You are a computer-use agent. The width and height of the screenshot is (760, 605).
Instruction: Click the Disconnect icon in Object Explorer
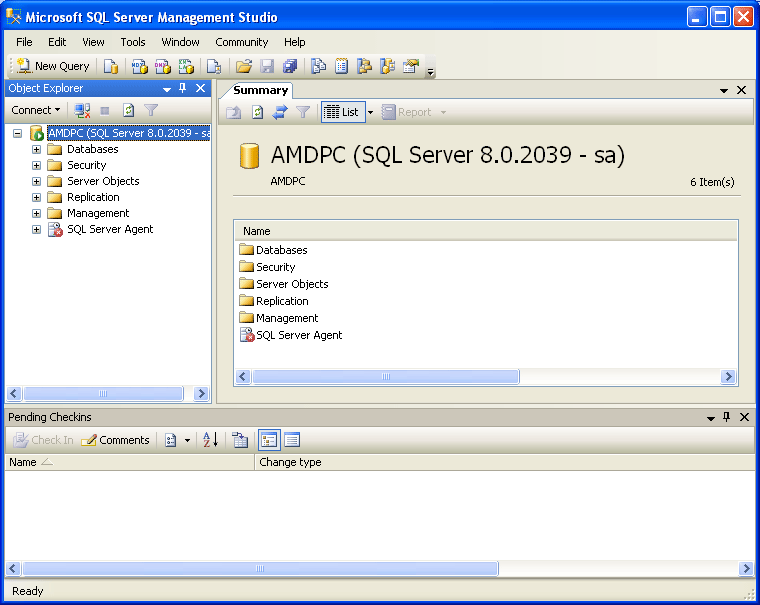coord(82,111)
